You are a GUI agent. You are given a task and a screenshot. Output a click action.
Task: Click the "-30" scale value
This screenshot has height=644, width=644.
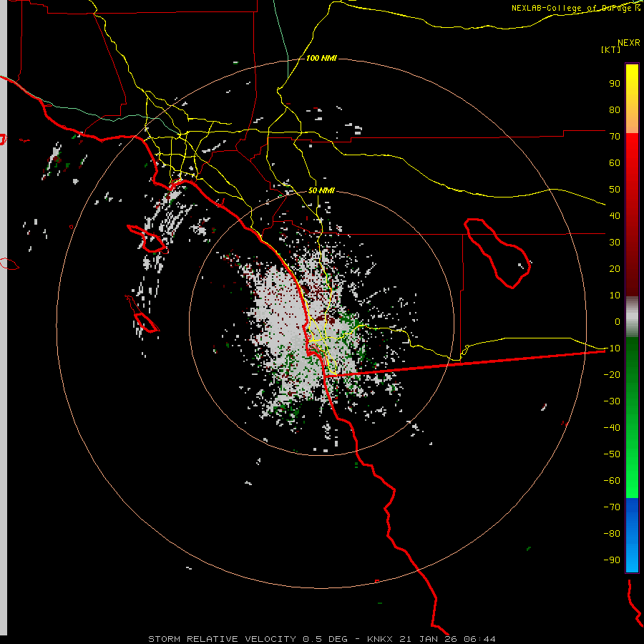(612, 401)
